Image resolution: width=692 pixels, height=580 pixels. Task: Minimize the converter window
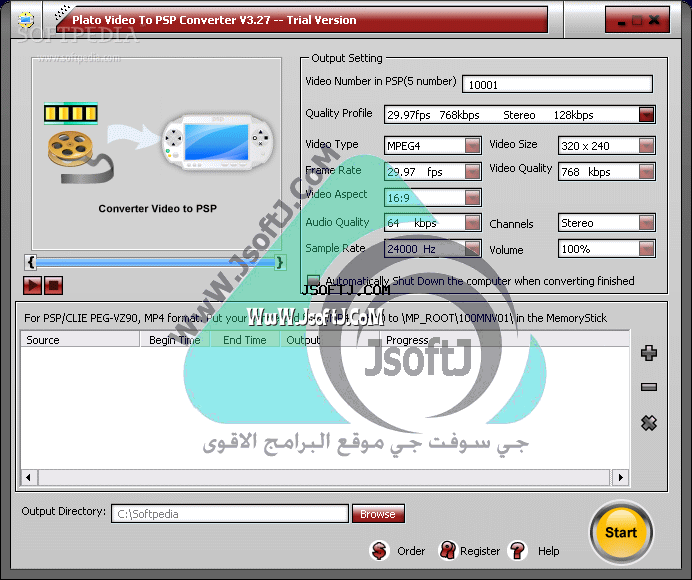coord(621,21)
